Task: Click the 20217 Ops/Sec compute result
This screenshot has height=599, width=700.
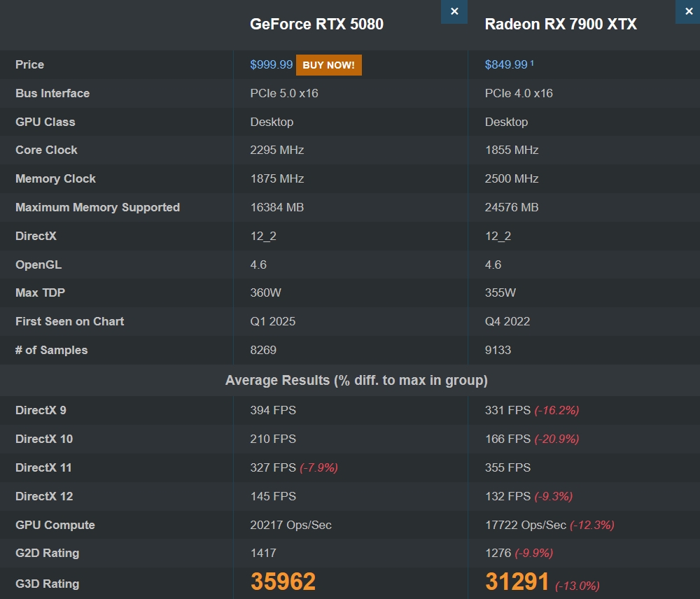Action: [290, 525]
